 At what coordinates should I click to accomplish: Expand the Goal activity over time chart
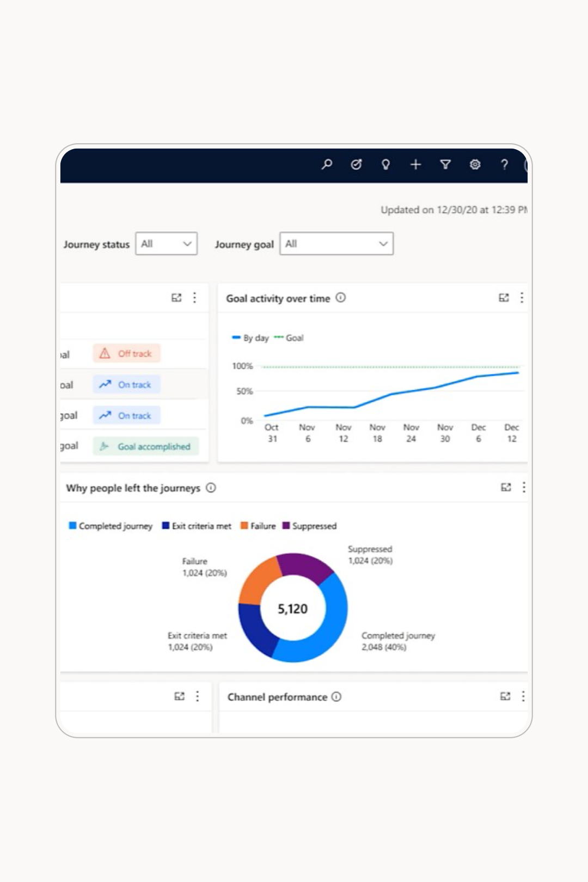pyautogui.click(x=504, y=298)
